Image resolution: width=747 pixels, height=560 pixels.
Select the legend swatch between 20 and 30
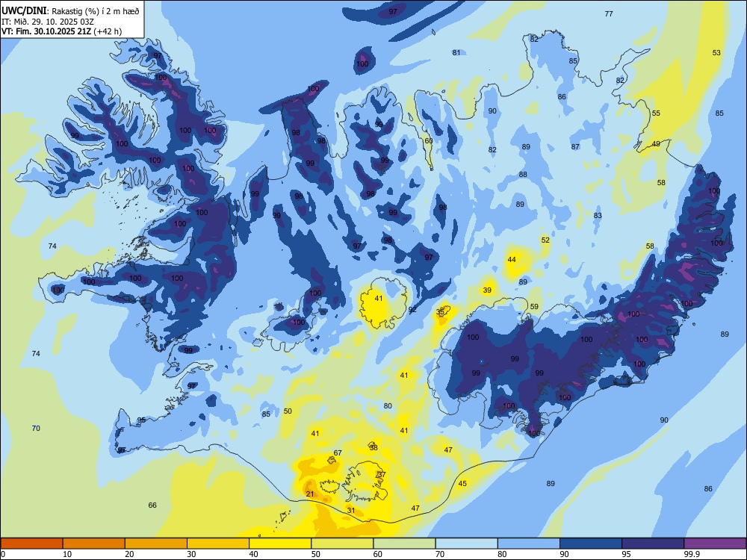pos(156,544)
